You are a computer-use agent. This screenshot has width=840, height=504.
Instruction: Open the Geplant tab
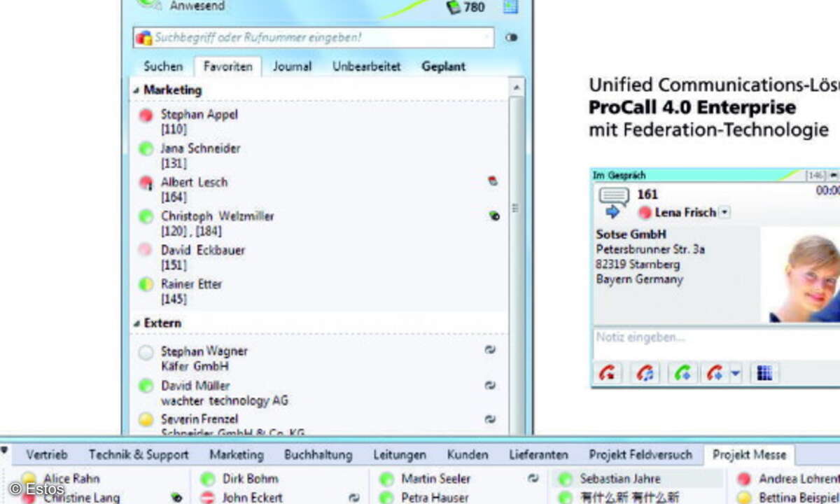444,66
